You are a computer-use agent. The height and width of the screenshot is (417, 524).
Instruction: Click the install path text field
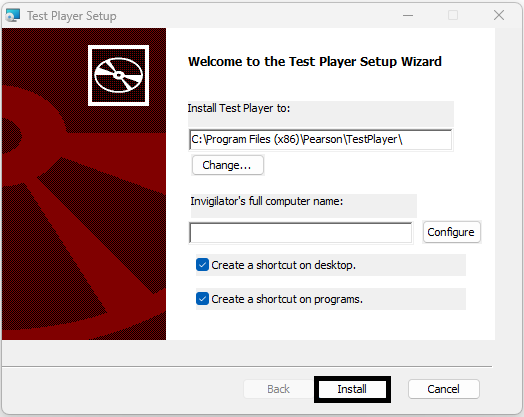[320, 140]
